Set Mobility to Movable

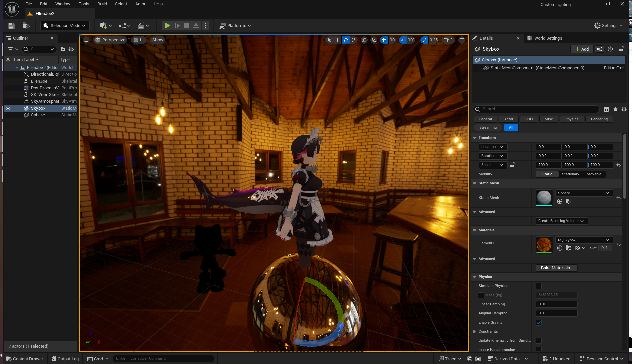594,174
